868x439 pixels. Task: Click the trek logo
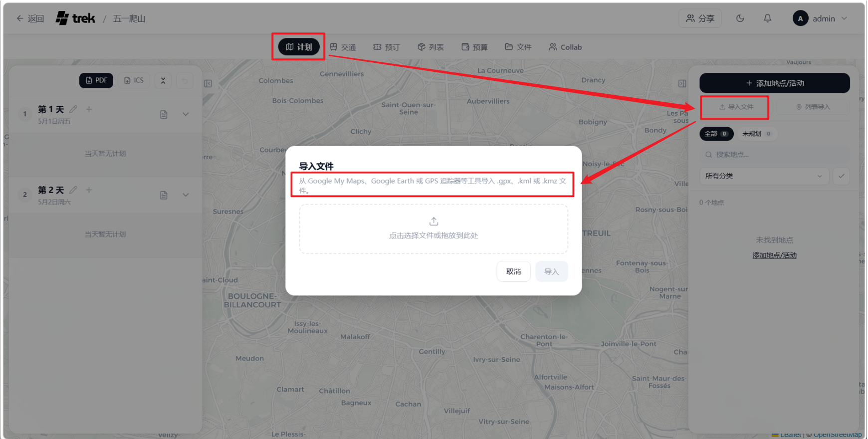(75, 18)
